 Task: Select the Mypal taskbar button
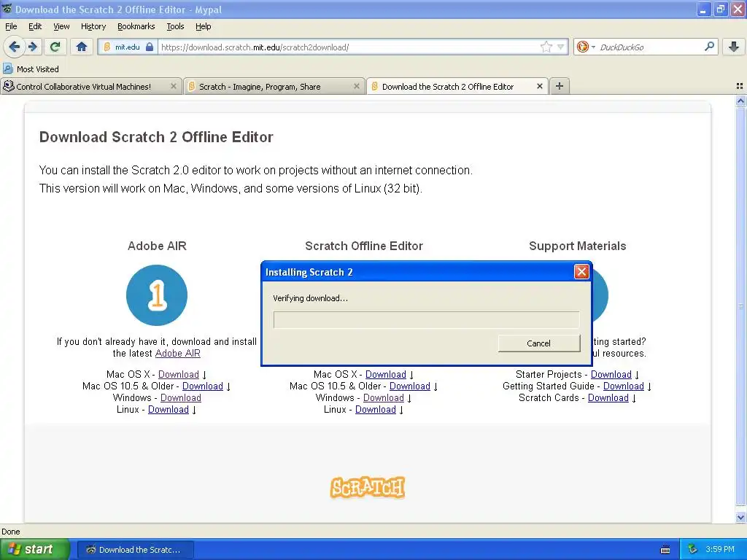[x=135, y=550]
